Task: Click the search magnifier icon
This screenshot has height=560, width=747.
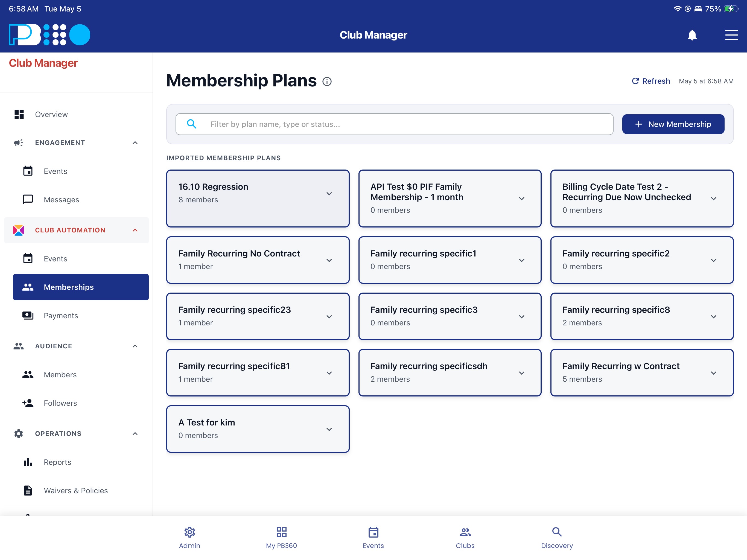Action: 191,124
